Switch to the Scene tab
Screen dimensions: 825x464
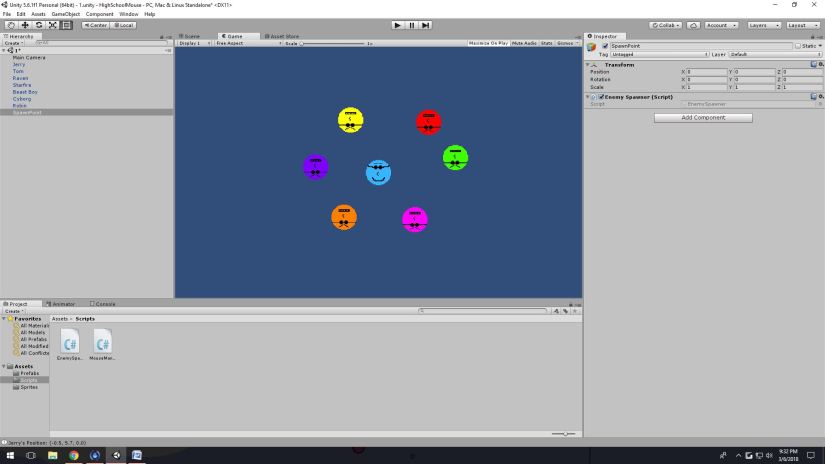[190, 36]
